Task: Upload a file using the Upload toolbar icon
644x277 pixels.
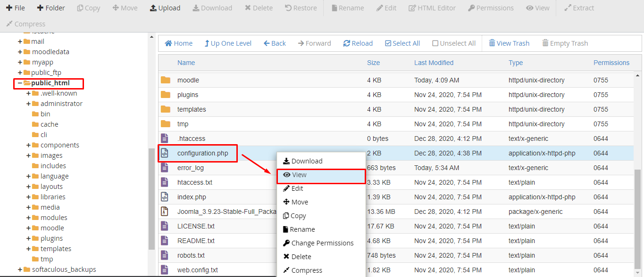Action: pyautogui.click(x=165, y=8)
